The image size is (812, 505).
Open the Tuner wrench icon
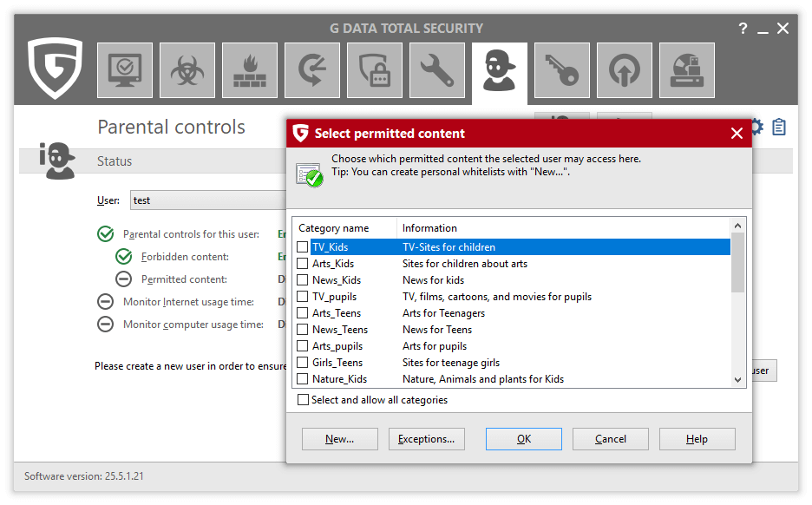tap(436, 70)
